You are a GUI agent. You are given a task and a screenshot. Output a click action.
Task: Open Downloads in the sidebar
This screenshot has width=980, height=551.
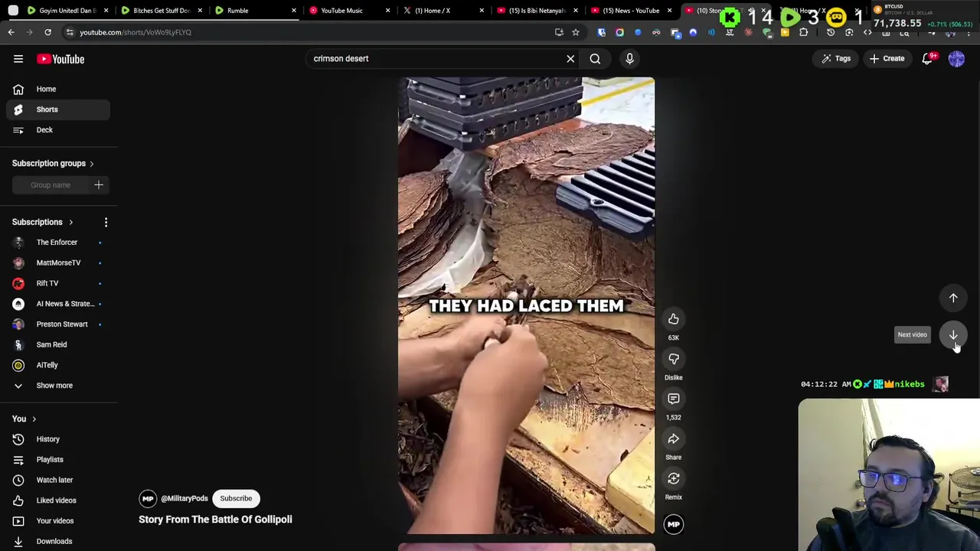[x=58, y=541]
